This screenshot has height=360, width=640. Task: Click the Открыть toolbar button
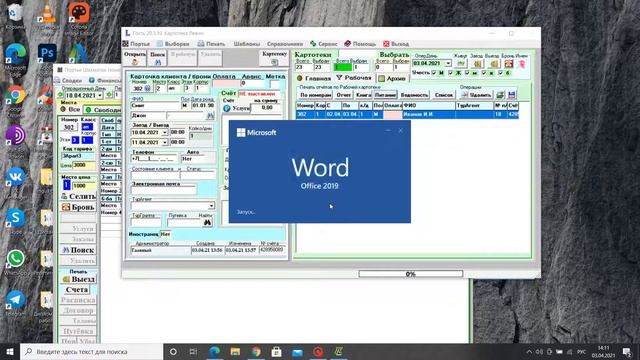pos(135,58)
